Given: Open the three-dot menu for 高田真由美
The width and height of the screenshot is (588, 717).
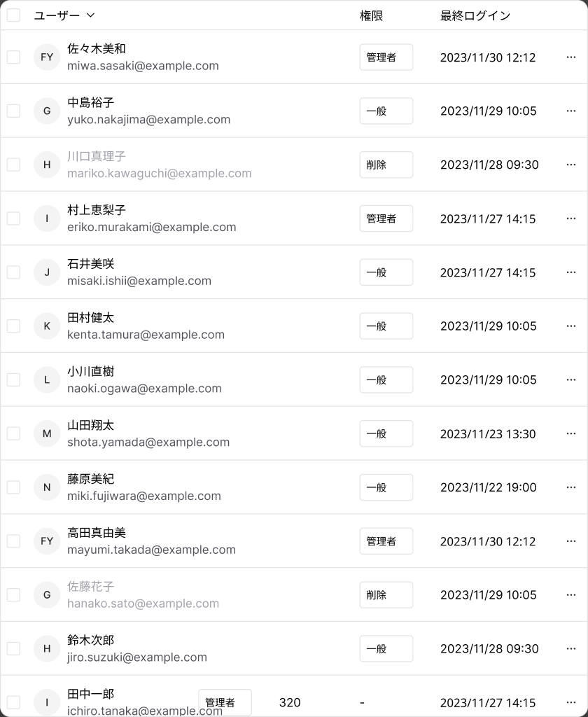Looking at the screenshot, I should coord(570,541).
